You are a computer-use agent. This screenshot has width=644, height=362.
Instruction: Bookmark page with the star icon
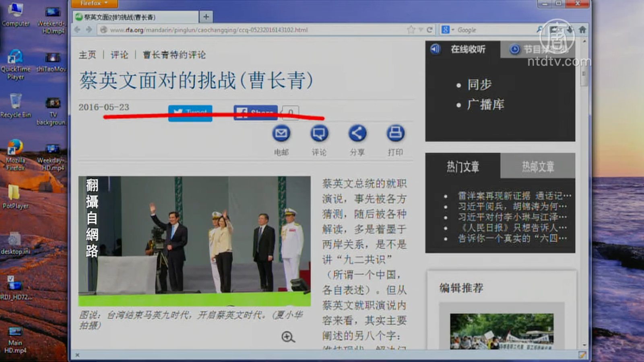coord(411,30)
